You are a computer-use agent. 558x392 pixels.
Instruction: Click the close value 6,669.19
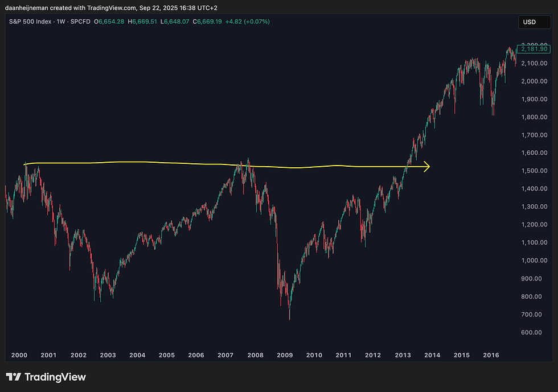click(210, 22)
